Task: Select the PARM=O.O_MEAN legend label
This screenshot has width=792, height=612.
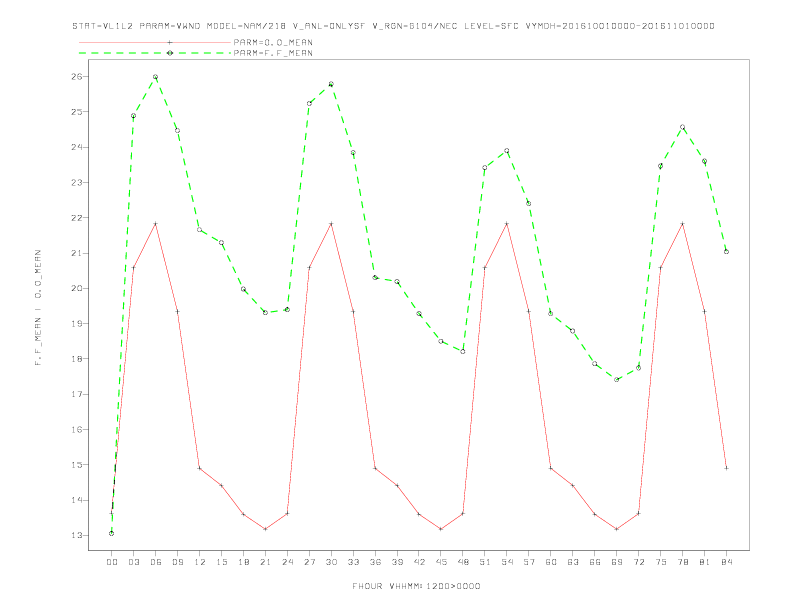Action: coord(273,42)
